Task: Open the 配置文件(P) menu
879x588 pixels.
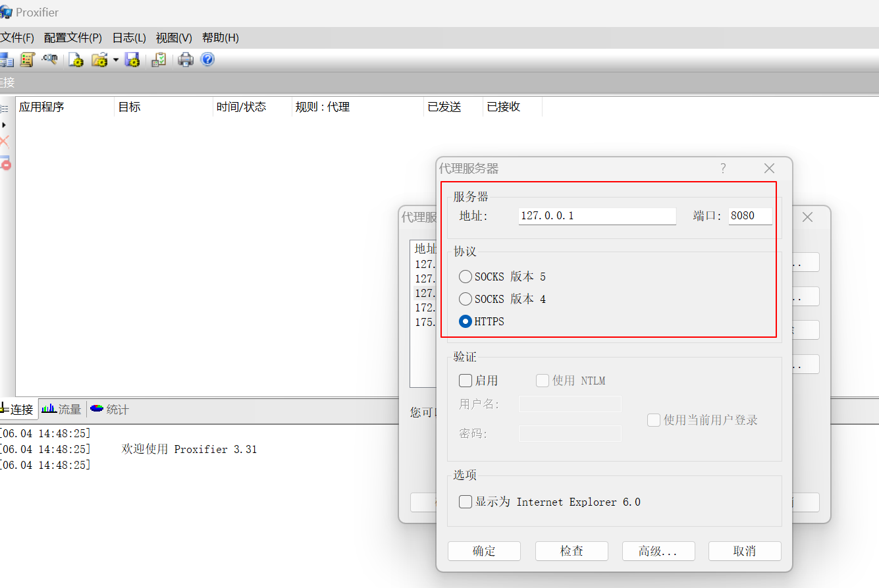Action: pyautogui.click(x=73, y=38)
